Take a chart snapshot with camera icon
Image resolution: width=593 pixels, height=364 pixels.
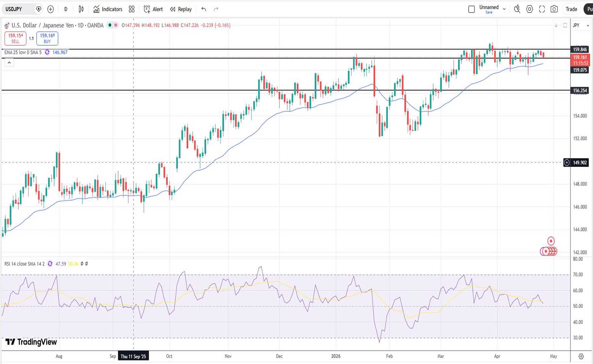[554, 9]
